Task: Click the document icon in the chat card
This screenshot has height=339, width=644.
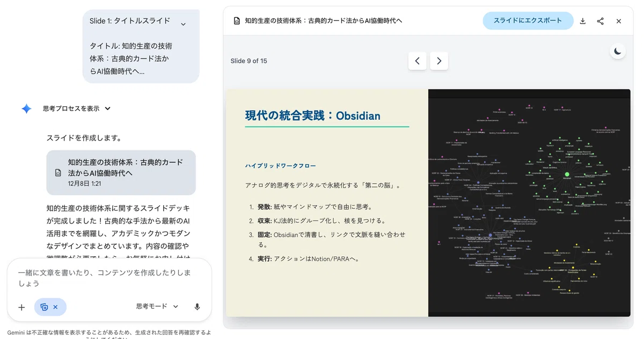Action: 58,173
